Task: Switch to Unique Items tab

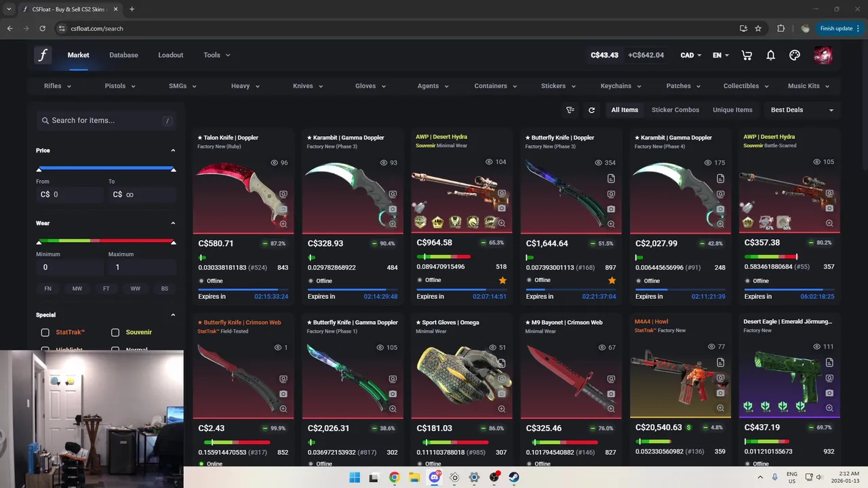Action: pyautogui.click(x=732, y=110)
